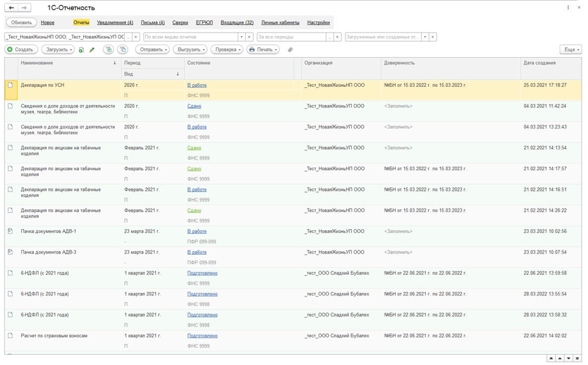Click the round button with blue document icon

click(123, 50)
